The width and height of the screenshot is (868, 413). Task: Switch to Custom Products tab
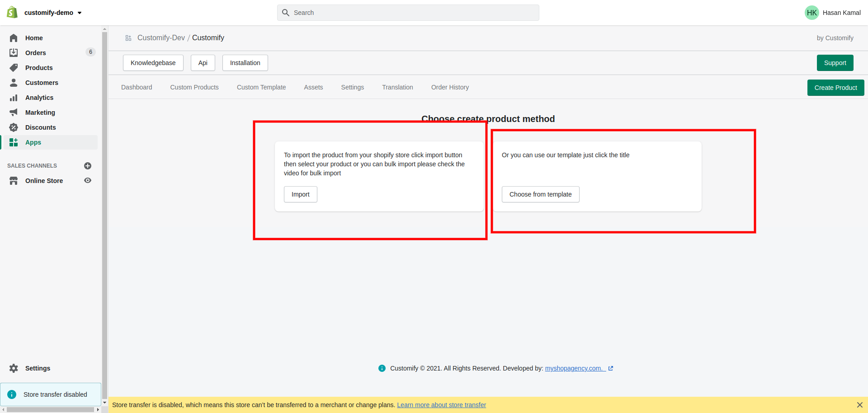(194, 87)
